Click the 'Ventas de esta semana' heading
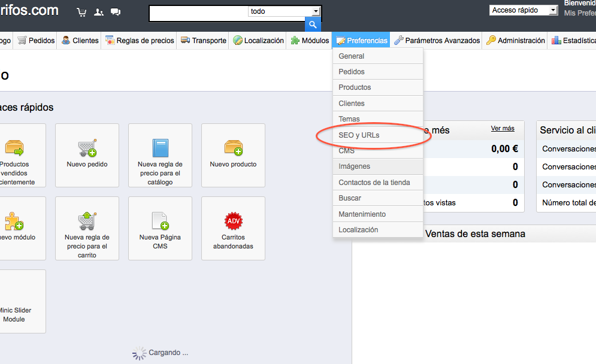596x364 pixels. point(475,233)
